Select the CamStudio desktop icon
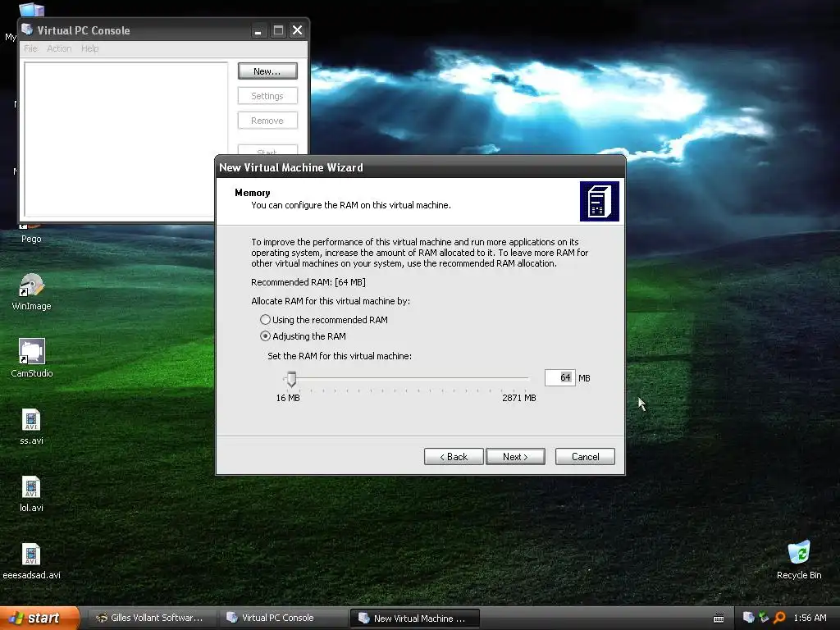840x630 pixels. point(31,358)
